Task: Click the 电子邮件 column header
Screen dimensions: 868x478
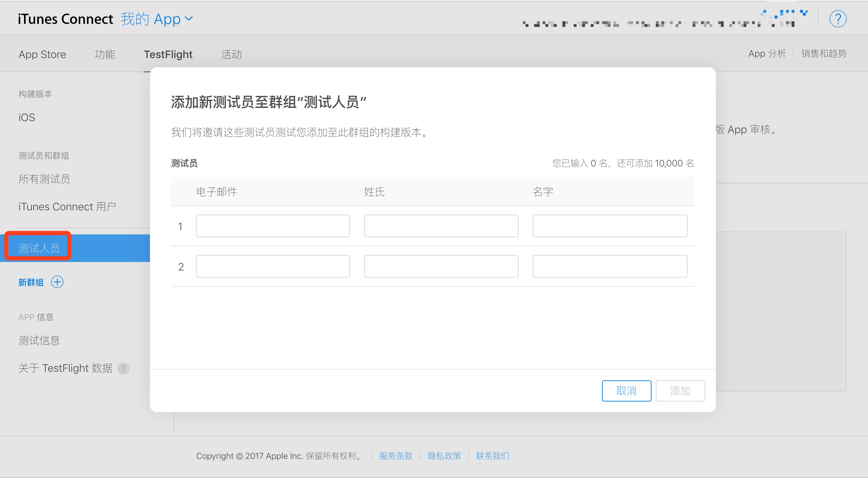Action: coord(217,192)
